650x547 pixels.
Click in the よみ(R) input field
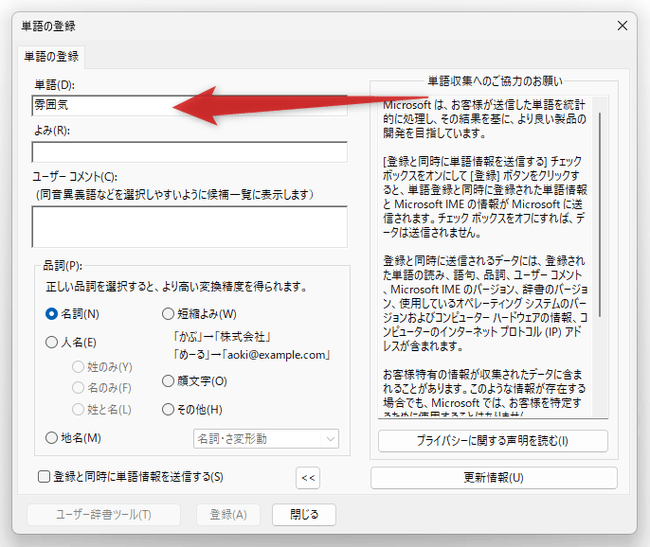[189, 152]
